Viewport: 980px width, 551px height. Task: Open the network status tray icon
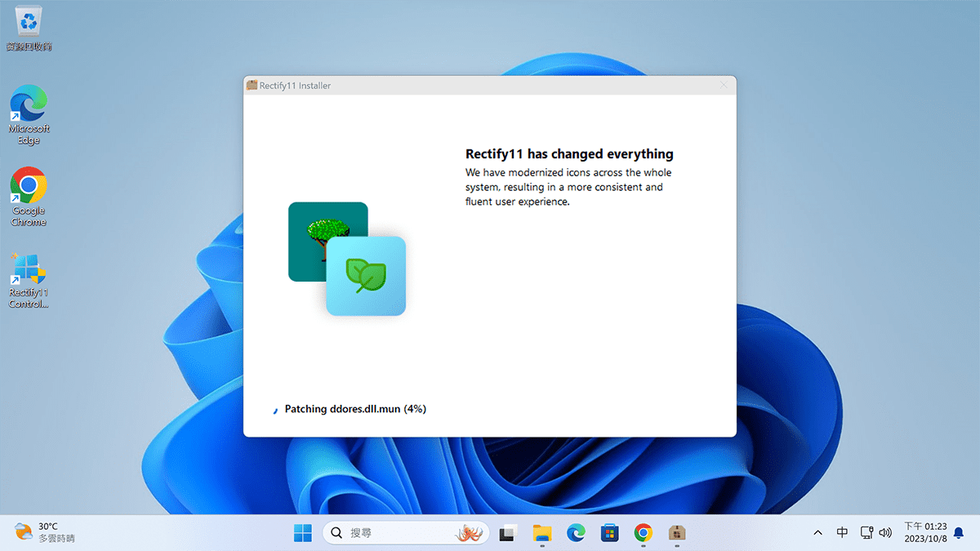[866, 533]
